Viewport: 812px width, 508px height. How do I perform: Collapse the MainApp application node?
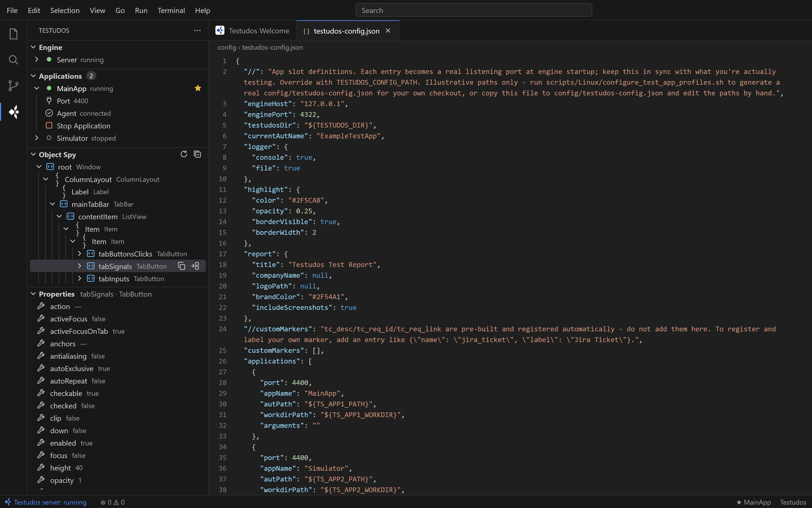(x=37, y=88)
